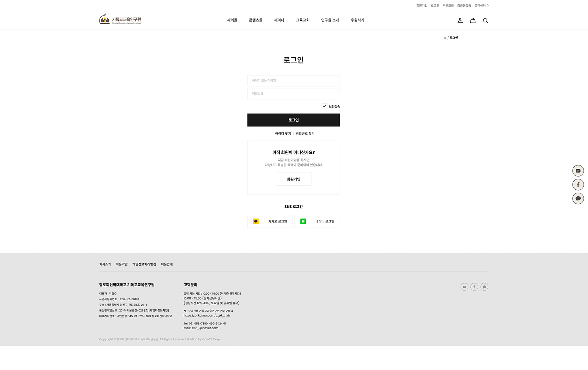Expand the 고객센터 top menu arrow
The width and height of the screenshot is (588, 370).
coord(488,6)
